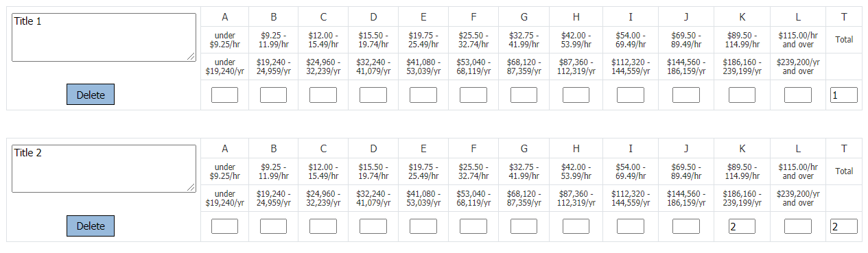Screen dimensions: 868x253
Task: Select column H input for Title 1
Action: tap(576, 95)
